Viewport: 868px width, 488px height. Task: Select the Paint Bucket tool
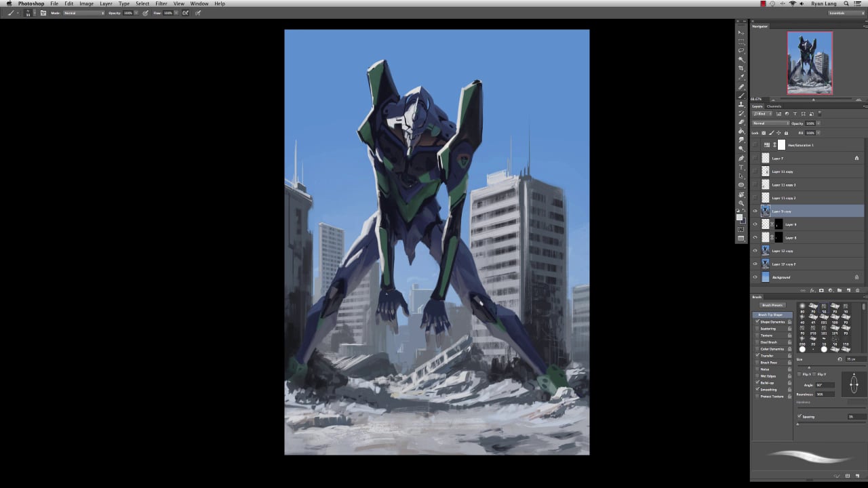741,131
